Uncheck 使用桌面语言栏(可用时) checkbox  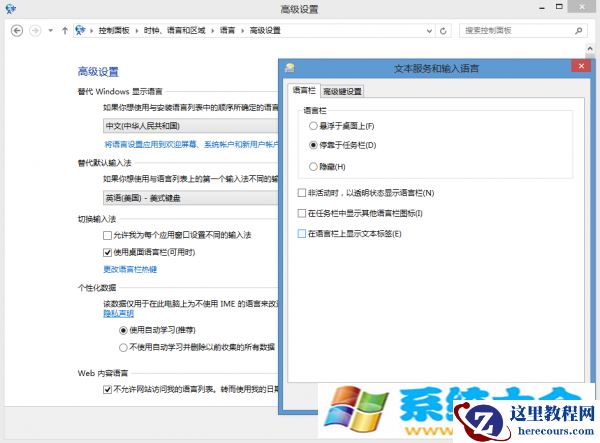108,252
